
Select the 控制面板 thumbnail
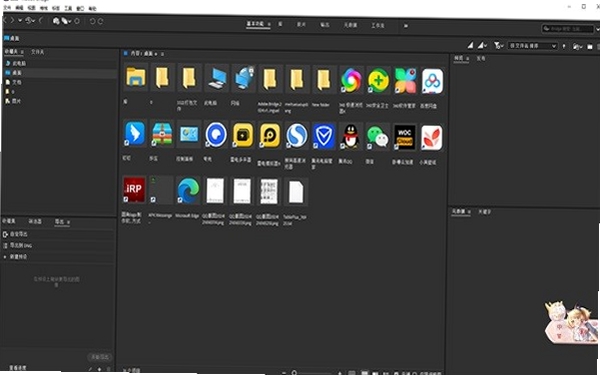tap(189, 134)
